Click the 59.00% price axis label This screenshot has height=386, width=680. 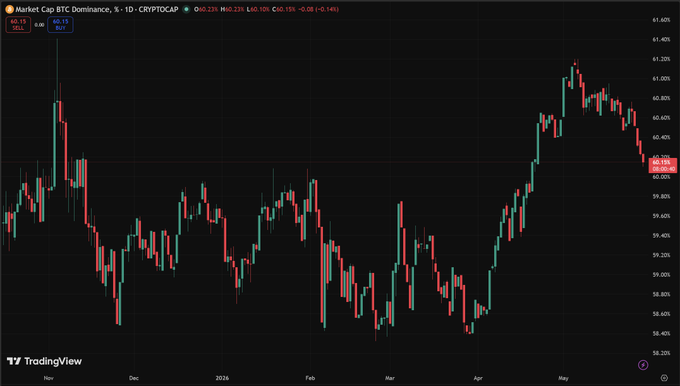(661, 275)
